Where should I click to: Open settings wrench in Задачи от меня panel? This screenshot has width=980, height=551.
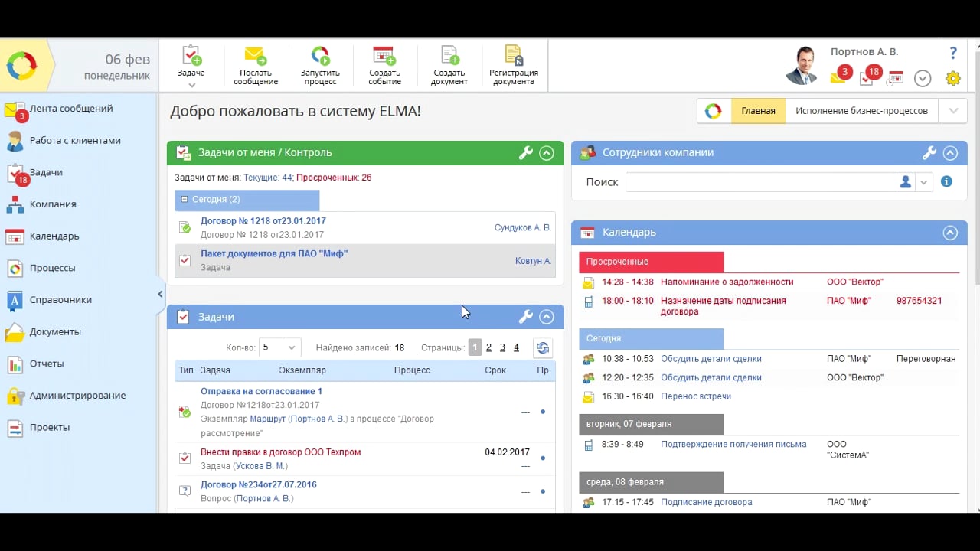pos(525,153)
